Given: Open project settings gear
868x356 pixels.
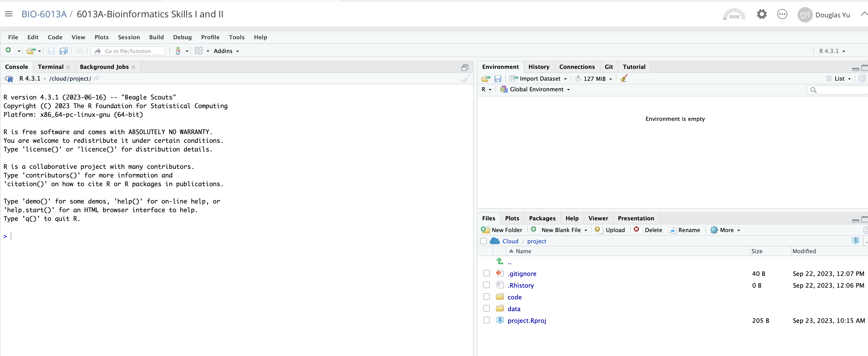Looking at the screenshot, I should click(x=762, y=14).
